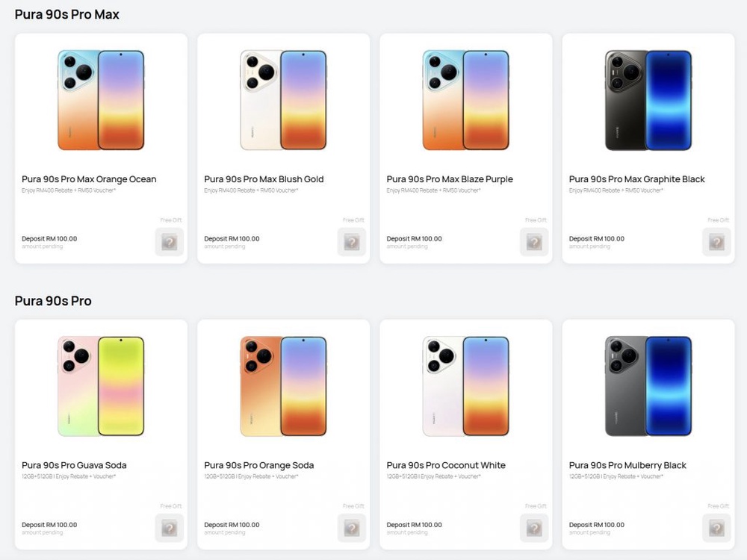Image resolution: width=747 pixels, height=560 pixels.
Task: Open free gift icon for Blush Gold
Action: click(352, 242)
